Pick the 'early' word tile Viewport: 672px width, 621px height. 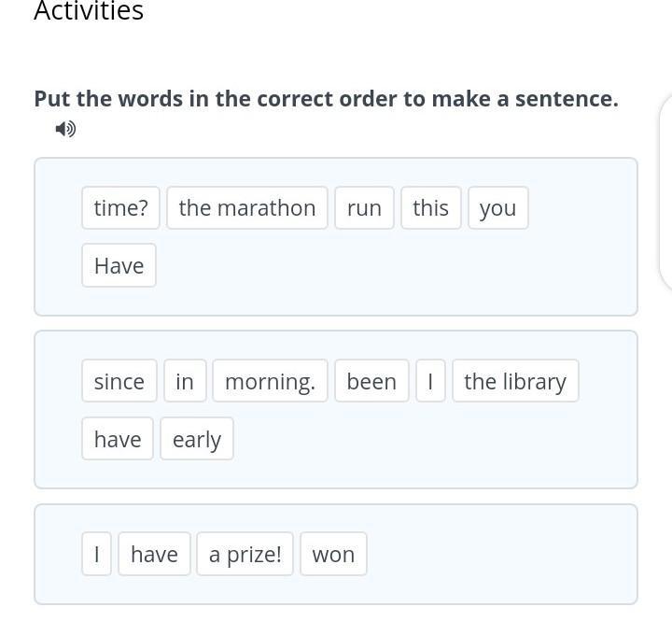pos(197,440)
